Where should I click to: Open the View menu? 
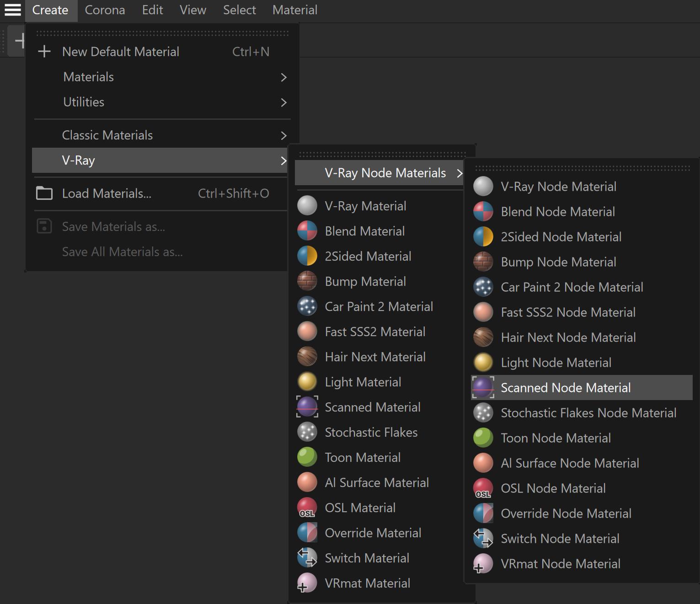(x=193, y=10)
